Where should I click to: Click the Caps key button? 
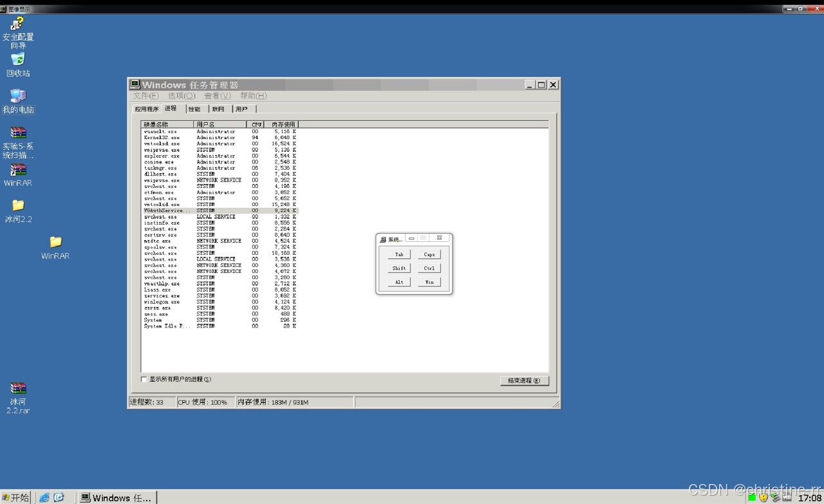429,254
